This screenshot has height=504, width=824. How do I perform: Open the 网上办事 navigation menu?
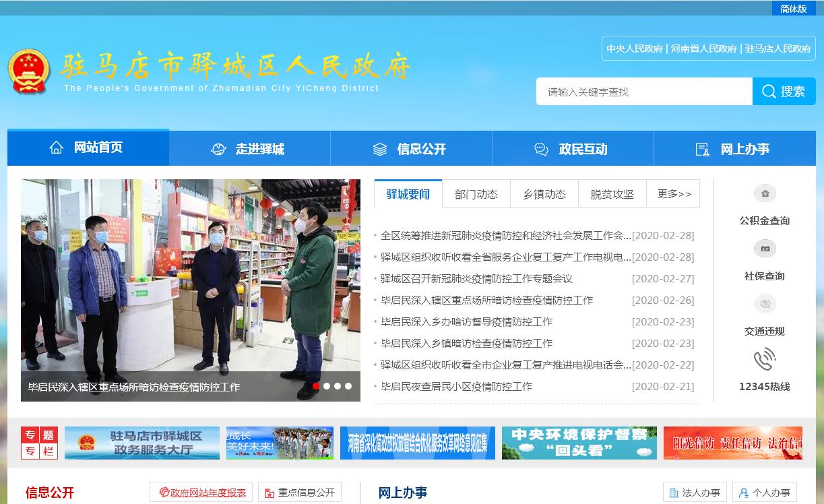click(734, 149)
